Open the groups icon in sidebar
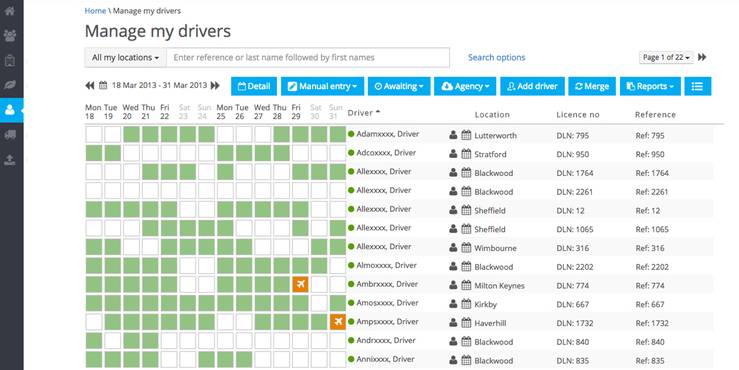The image size is (739, 370). coord(10,35)
